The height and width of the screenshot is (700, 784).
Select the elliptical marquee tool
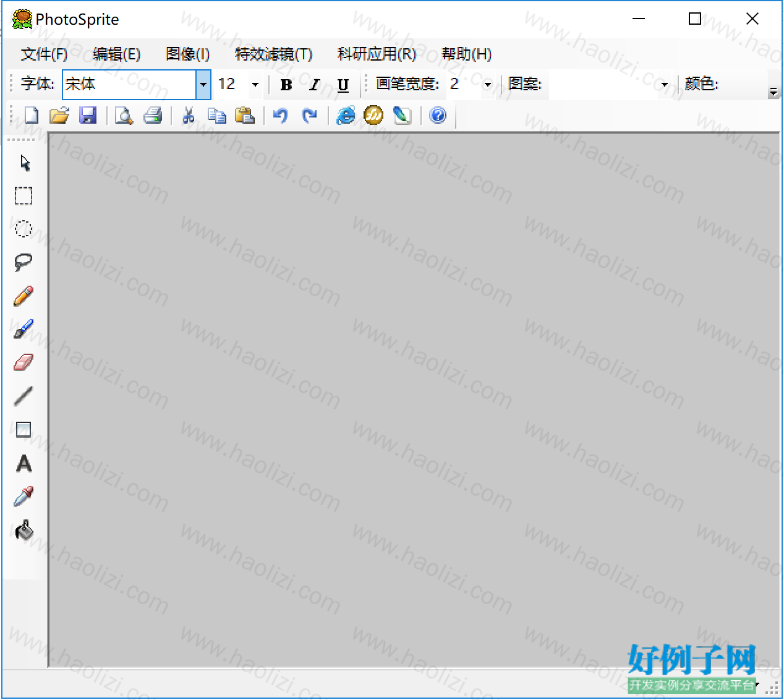click(x=23, y=229)
